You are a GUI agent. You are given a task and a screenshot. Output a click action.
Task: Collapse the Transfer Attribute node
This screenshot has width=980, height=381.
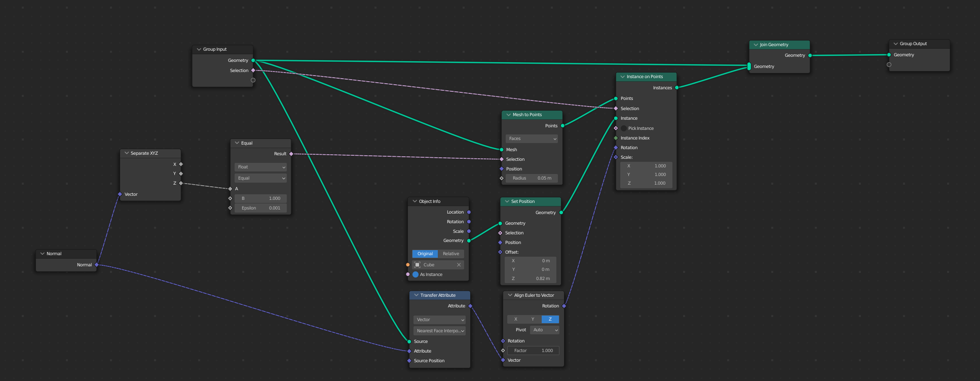point(416,295)
